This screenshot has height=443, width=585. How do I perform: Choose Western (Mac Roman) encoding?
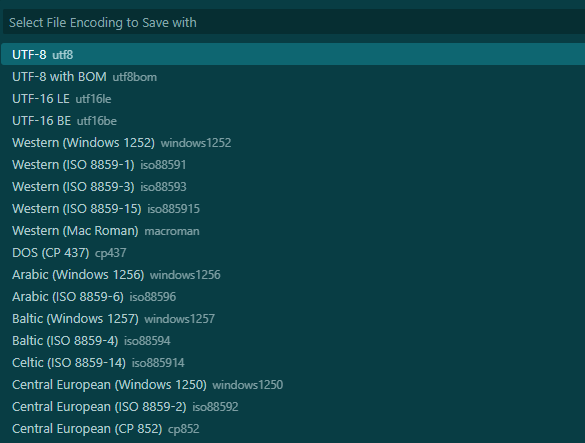pyautogui.click(x=293, y=231)
